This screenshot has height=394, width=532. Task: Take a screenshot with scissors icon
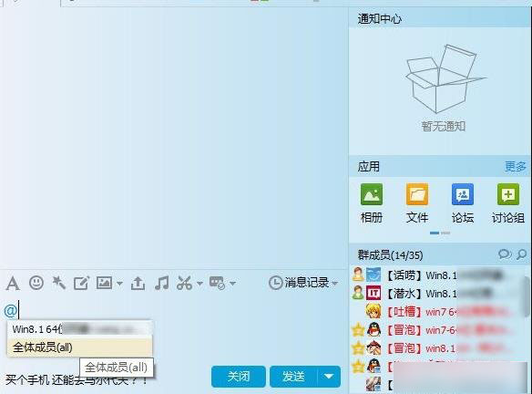(185, 283)
